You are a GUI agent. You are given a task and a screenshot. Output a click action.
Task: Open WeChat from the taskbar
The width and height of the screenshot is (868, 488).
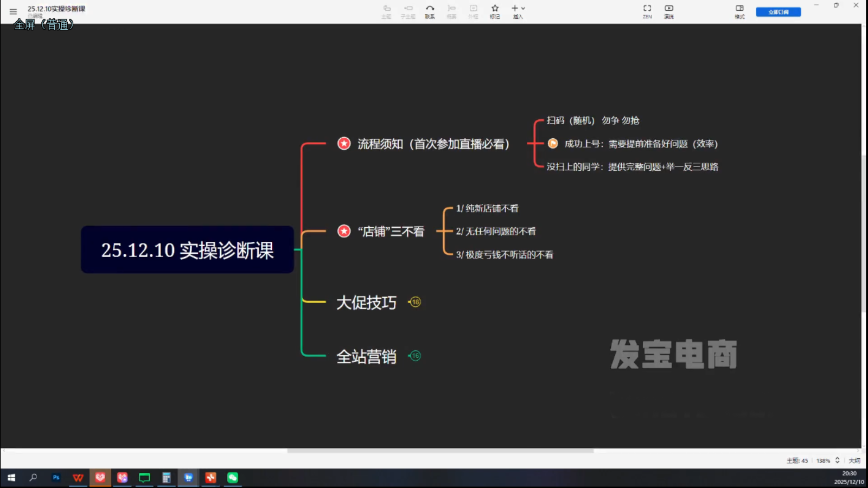tap(232, 478)
